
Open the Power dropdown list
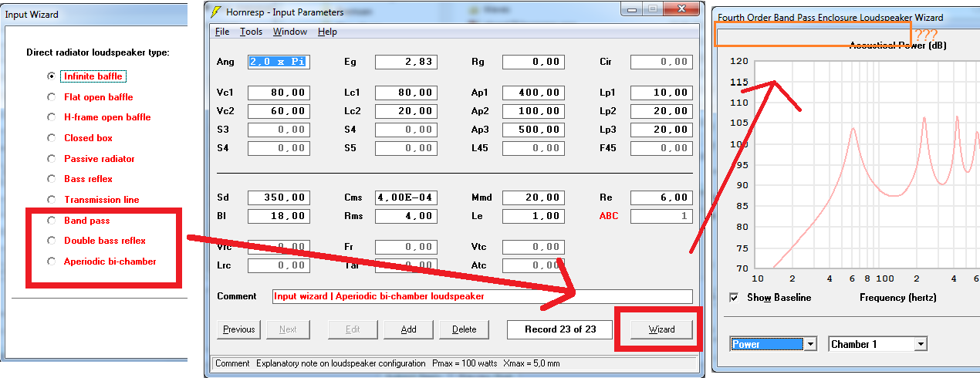click(x=809, y=344)
